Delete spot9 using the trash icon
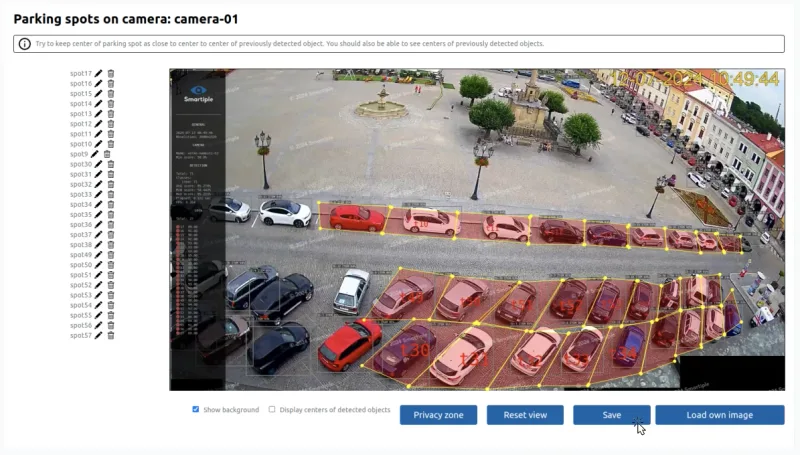 (x=107, y=154)
